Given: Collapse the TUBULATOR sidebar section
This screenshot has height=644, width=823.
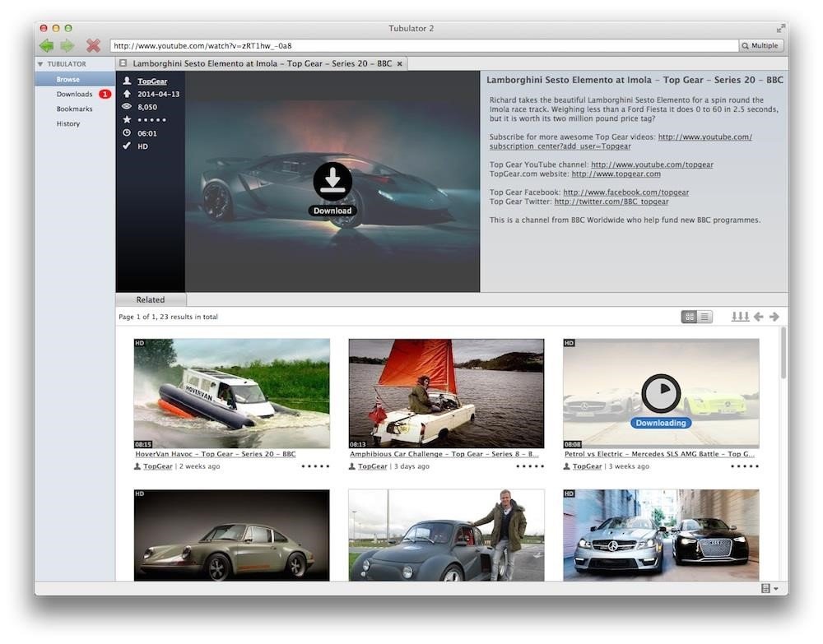Looking at the screenshot, I should (40, 64).
